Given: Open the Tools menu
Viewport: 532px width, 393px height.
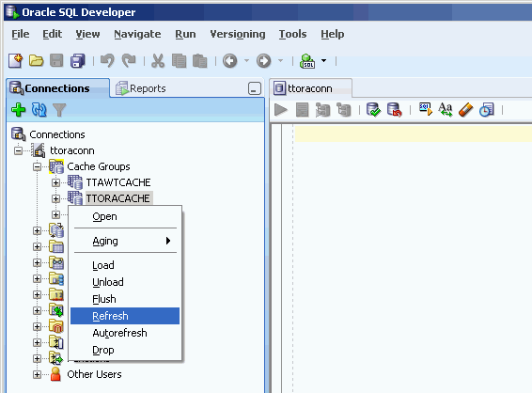Looking at the screenshot, I should click(292, 34).
